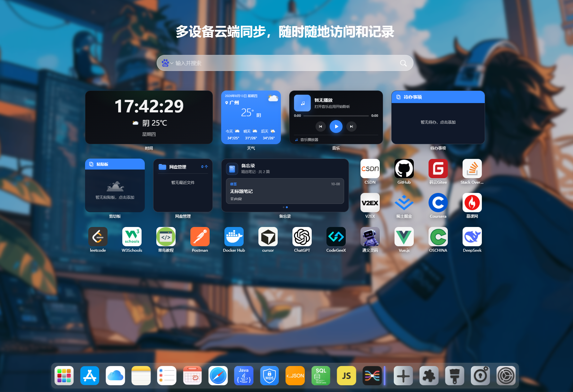Click the music note album cover

[x=302, y=103]
